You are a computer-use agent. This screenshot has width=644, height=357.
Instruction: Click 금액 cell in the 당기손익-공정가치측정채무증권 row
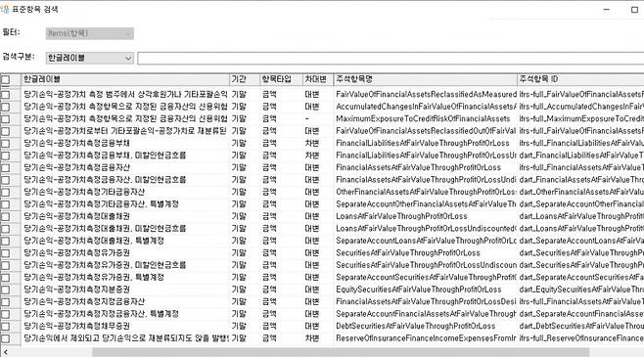269,326
